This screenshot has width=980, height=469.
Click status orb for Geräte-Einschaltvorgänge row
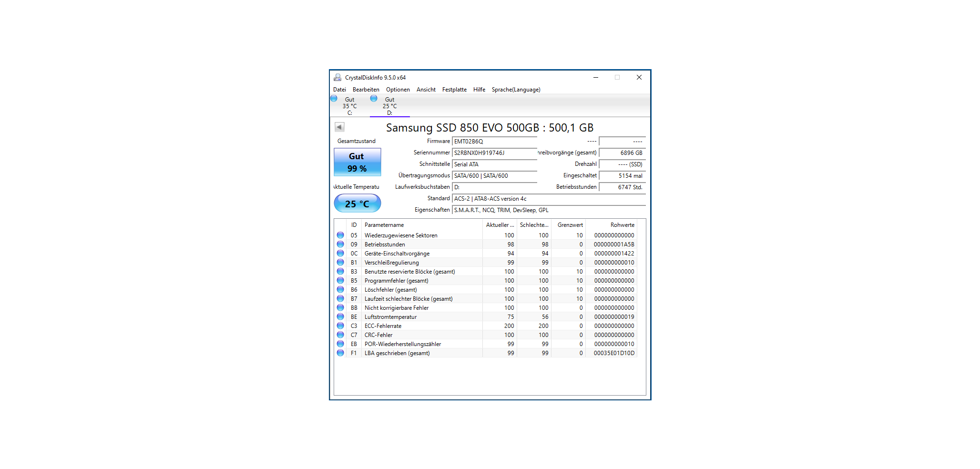point(340,253)
